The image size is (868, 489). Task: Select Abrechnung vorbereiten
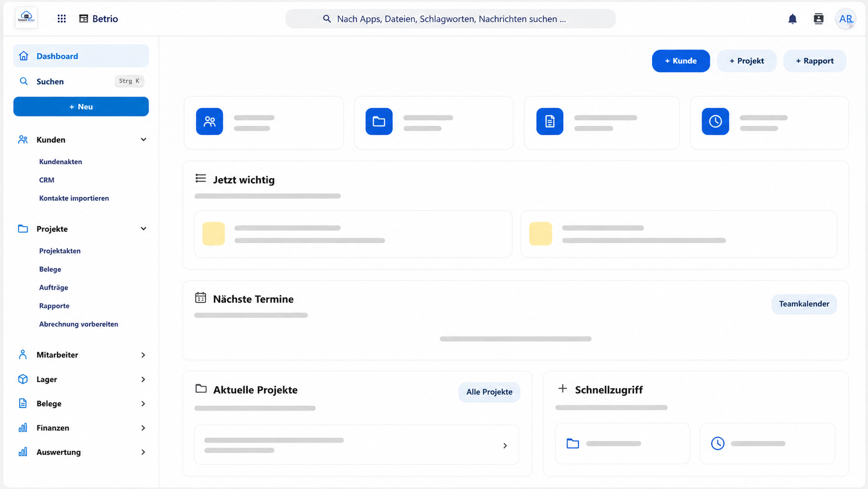[79, 324]
